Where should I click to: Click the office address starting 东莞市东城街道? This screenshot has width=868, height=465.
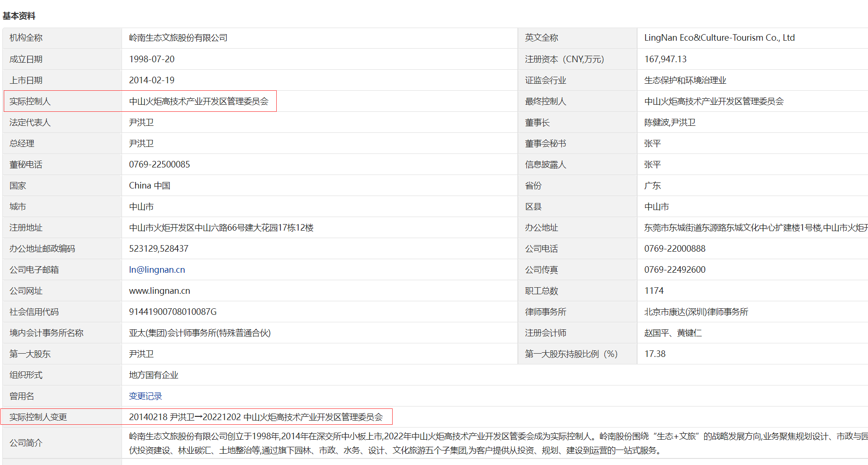pos(756,228)
